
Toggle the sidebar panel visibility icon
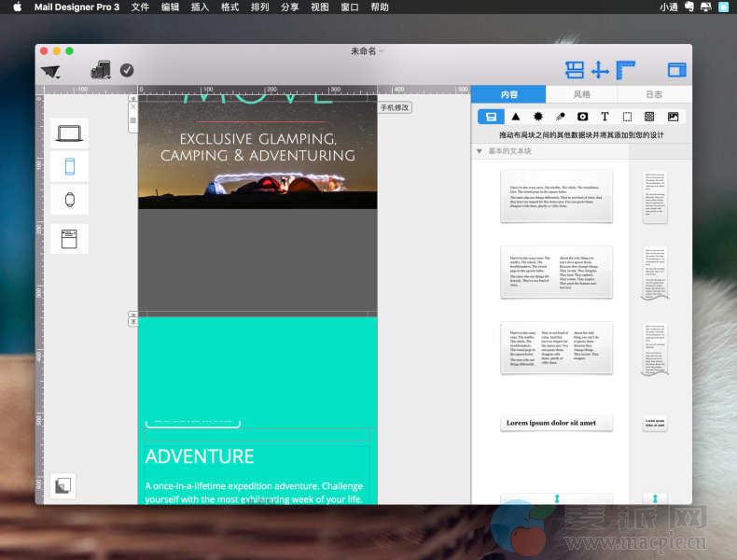pyautogui.click(x=676, y=70)
